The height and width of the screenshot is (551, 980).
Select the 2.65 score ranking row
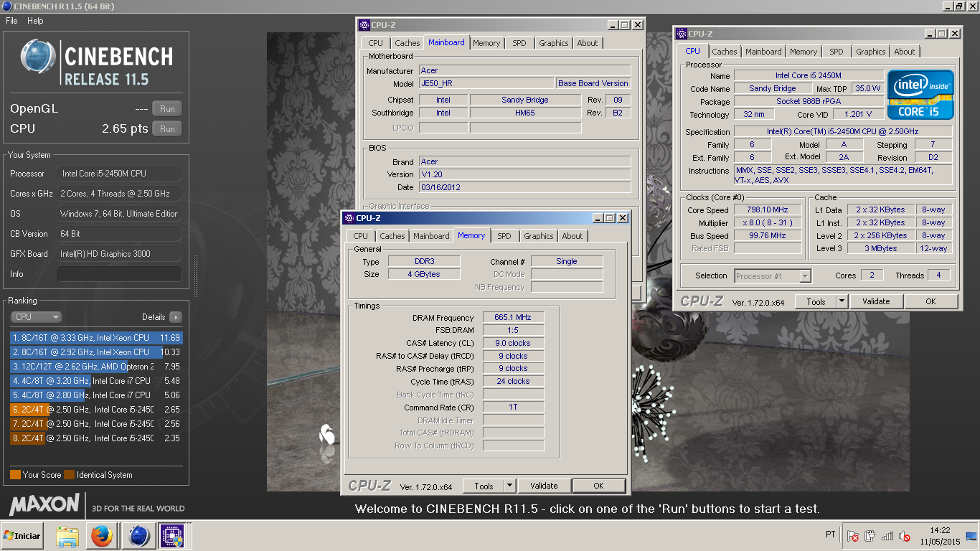click(96, 410)
